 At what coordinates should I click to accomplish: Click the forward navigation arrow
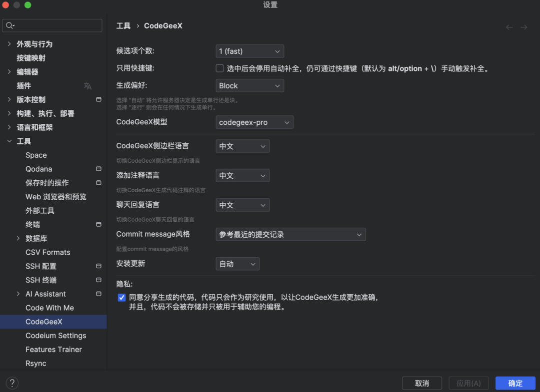pyautogui.click(x=524, y=27)
